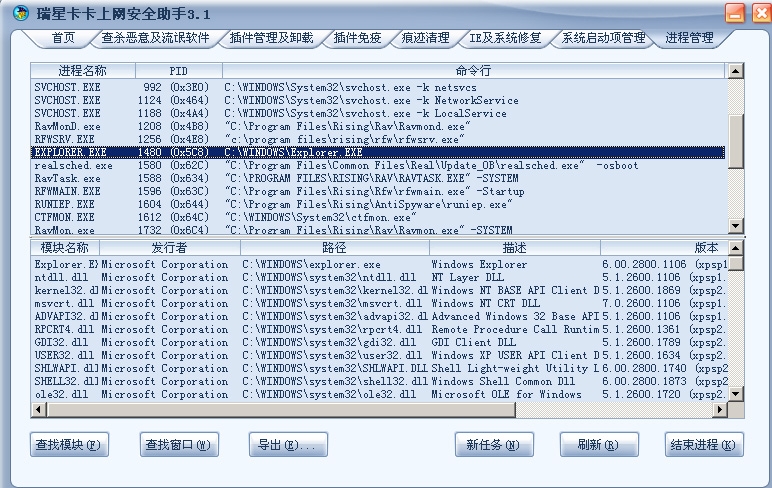772x488 pixels.
Task: Select the RavMon.exe row with PID 1732
Action: tap(378, 229)
